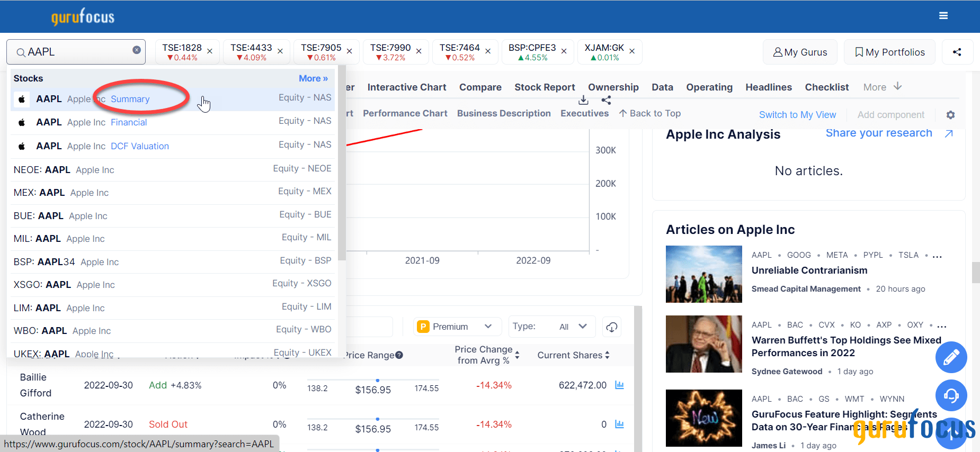The width and height of the screenshot is (980, 452).
Task: Click the headset support button
Action: click(951, 395)
